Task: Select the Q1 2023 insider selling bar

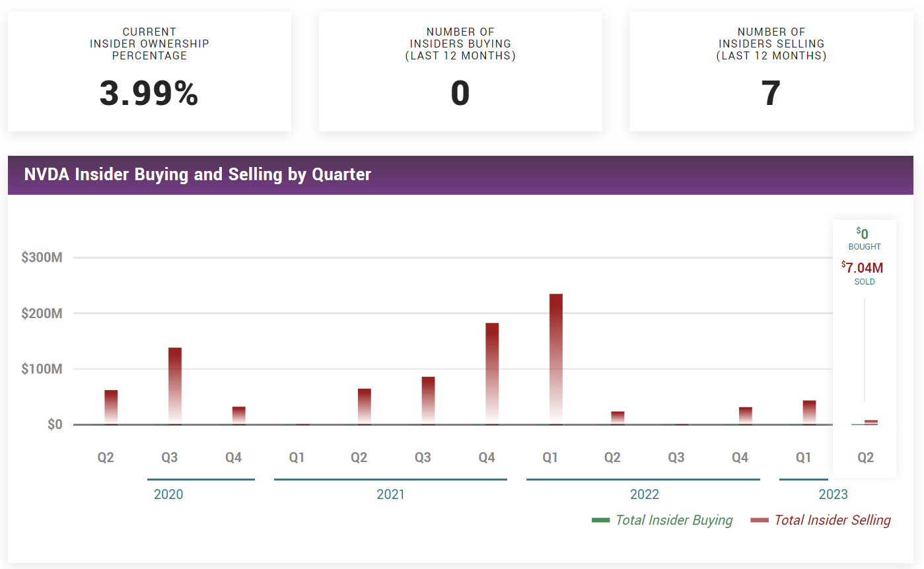Action: tap(810, 413)
